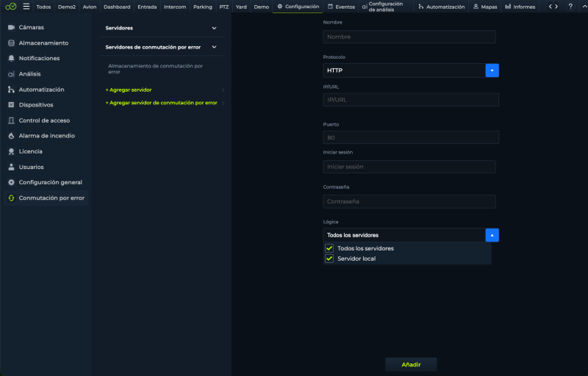
Task: Click the tab scroll arrows icon
Action: click(x=553, y=7)
